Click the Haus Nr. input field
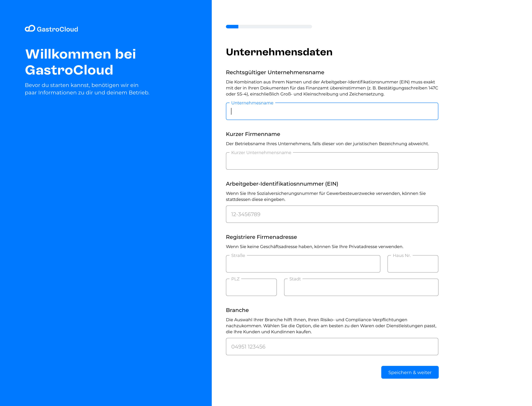Screen dimensions: 532x406 point(413,264)
